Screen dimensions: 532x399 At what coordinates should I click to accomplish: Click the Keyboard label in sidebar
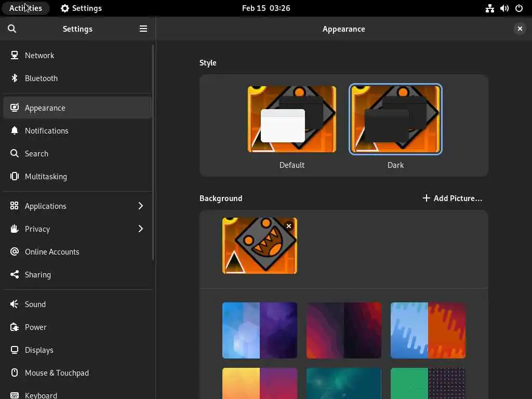coord(41,395)
